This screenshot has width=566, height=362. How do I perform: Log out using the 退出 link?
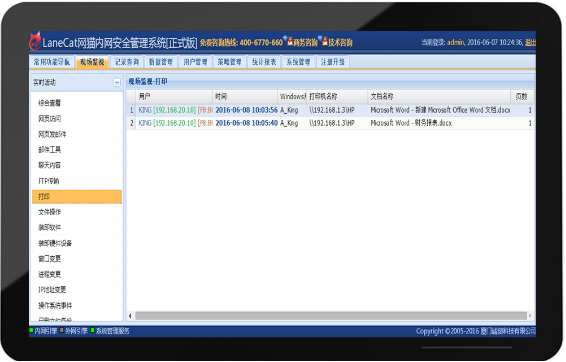coord(530,43)
